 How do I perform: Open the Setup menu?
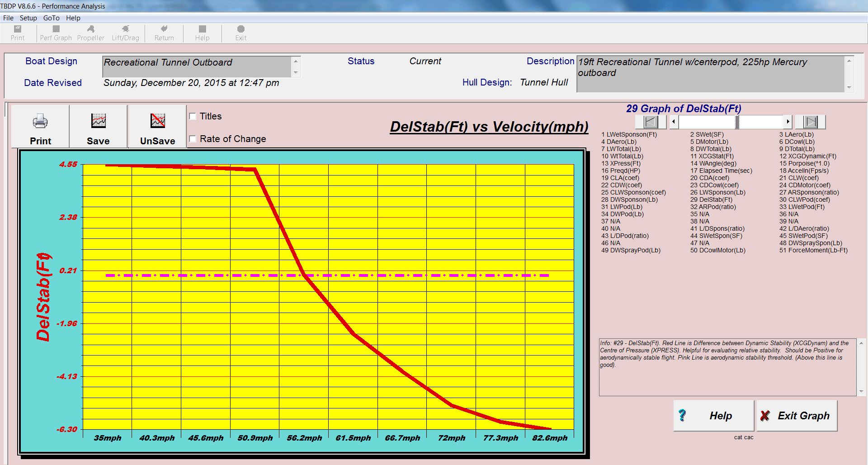28,18
